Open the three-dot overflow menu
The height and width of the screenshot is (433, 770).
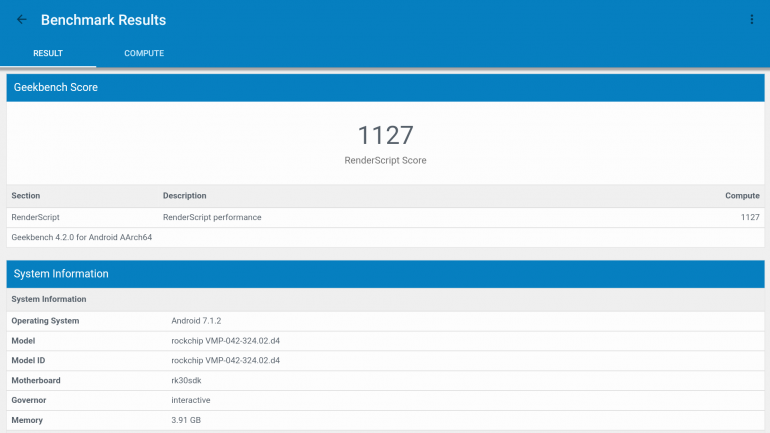pyautogui.click(x=751, y=20)
